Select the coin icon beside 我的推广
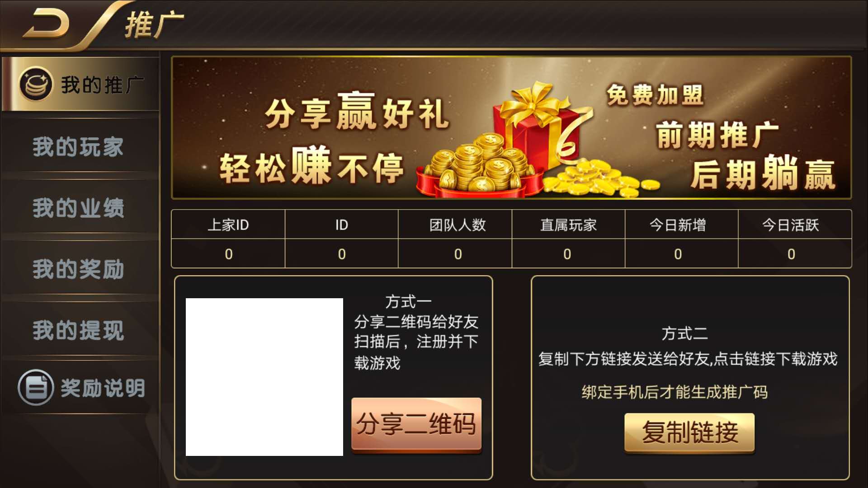The height and width of the screenshot is (488, 868). (x=35, y=83)
